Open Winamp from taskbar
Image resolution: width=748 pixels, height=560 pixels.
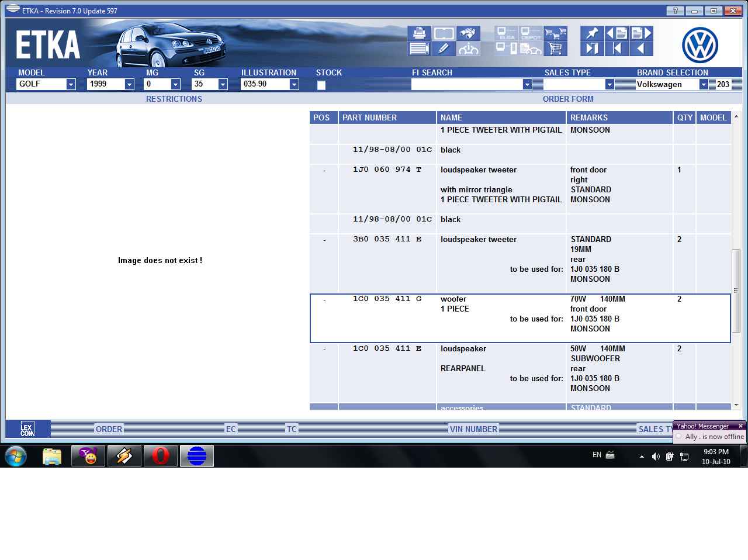[124, 456]
